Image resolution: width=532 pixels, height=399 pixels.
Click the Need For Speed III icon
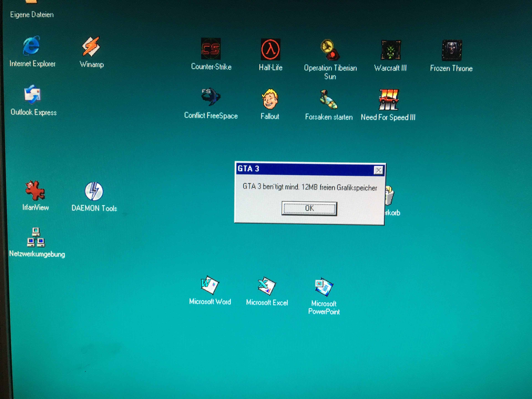point(388,100)
